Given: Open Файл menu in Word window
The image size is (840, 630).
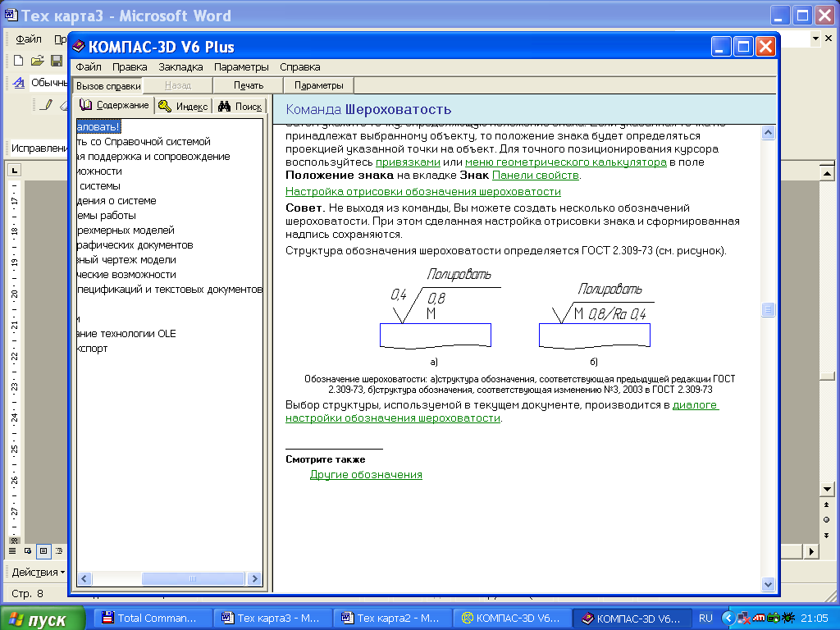Looking at the screenshot, I should point(29,39).
